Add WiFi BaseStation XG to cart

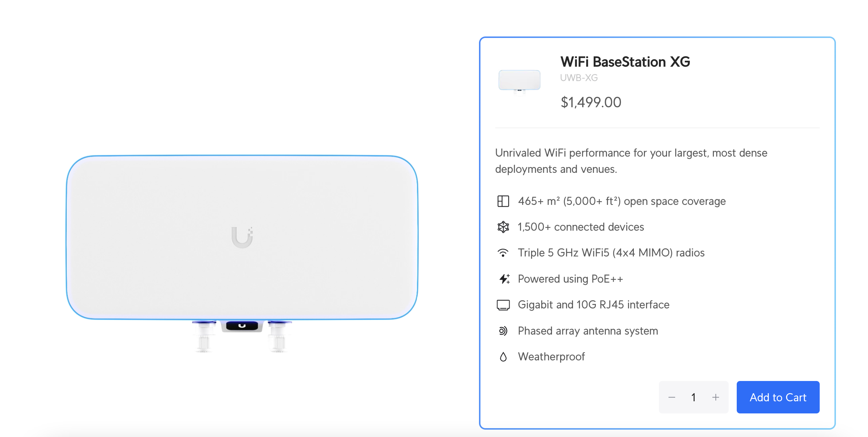(778, 397)
